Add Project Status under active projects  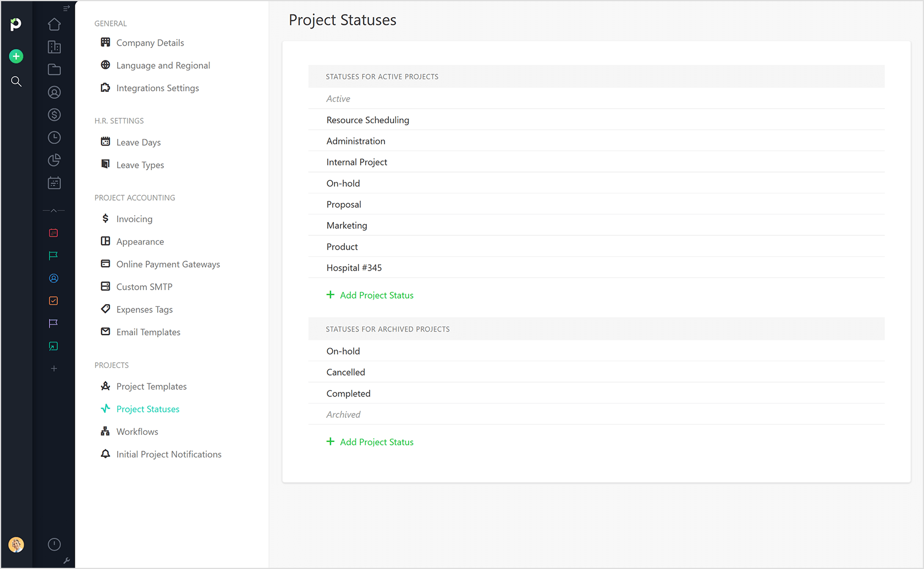(x=370, y=295)
